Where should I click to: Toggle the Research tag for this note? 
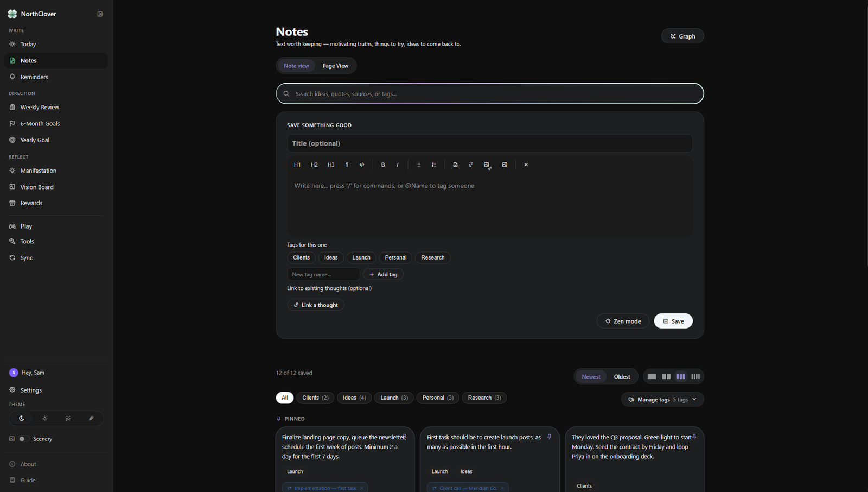pyautogui.click(x=432, y=257)
